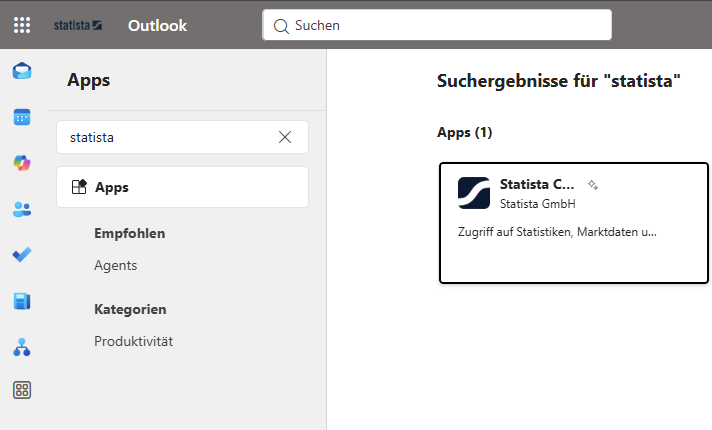Open the Produktivität category
The image size is (712, 430).
click(134, 341)
